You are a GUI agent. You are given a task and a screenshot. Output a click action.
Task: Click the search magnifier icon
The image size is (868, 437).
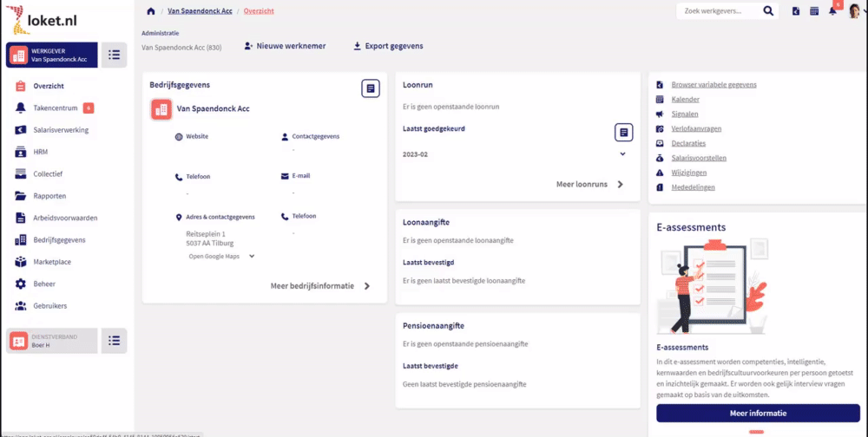[768, 11]
